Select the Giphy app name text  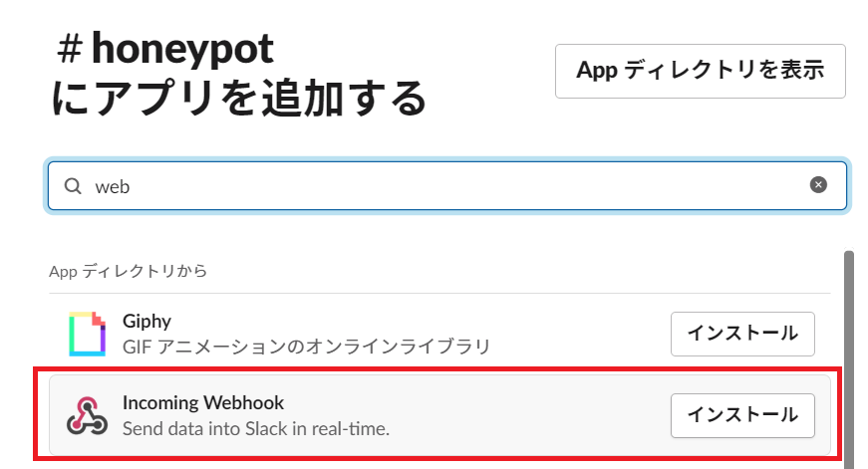(x=146, y=322)
